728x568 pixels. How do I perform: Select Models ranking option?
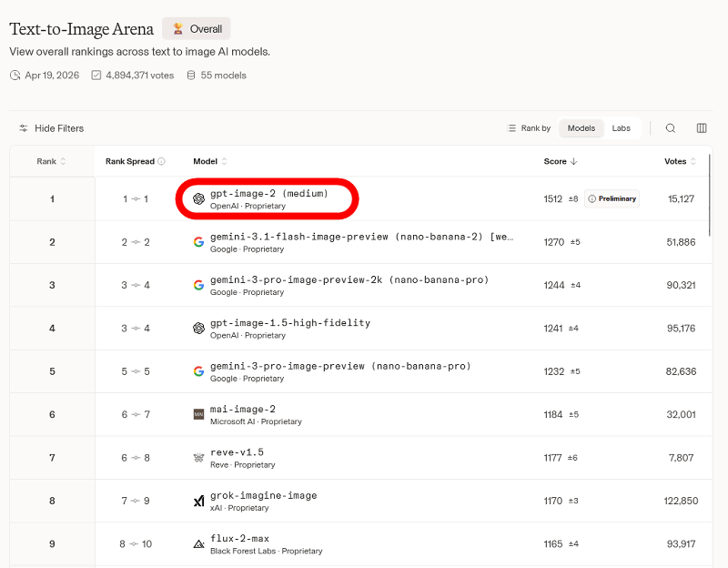point(581,128)
